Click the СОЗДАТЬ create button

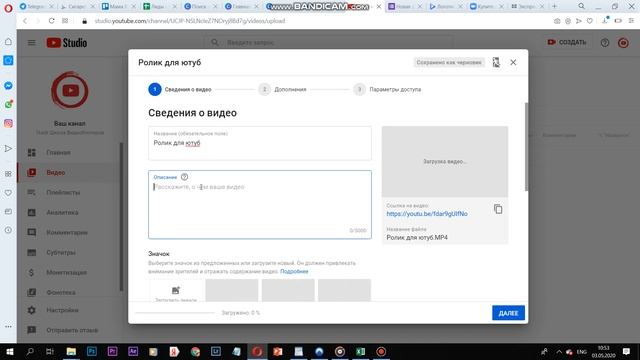[567, 42]
